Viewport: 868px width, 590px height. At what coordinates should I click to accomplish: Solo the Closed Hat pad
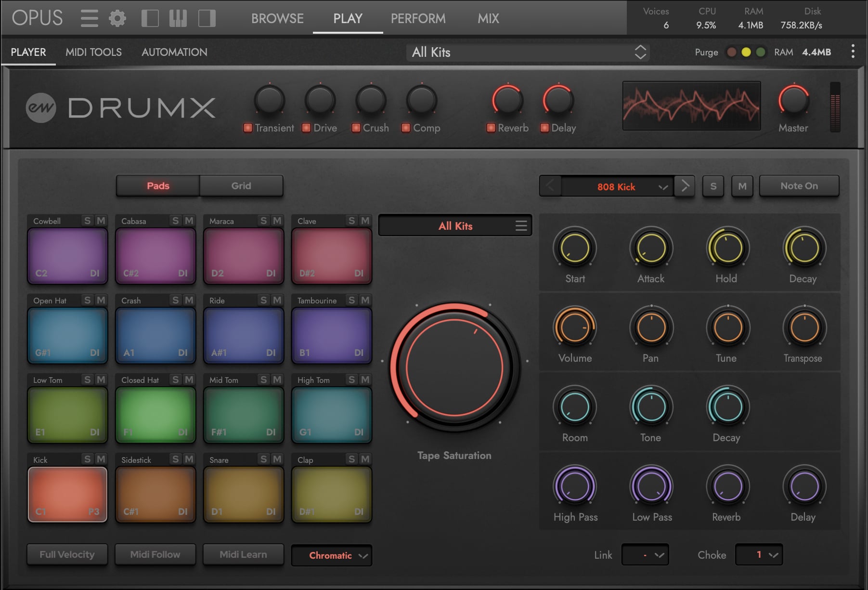tap(175, 380)
